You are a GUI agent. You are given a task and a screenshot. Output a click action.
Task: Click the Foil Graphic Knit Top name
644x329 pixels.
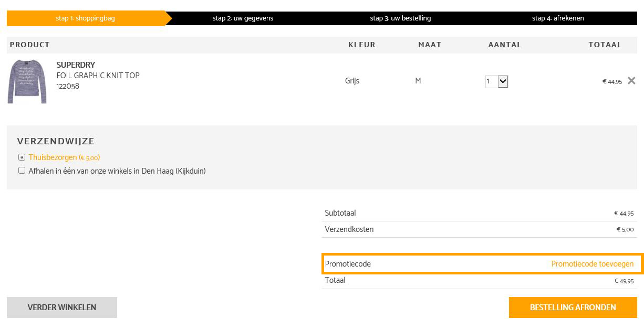coord(98,76)
